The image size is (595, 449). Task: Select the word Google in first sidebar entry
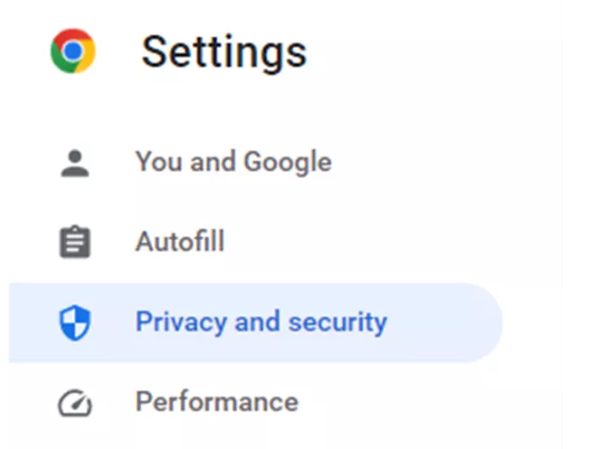[288, 162]
